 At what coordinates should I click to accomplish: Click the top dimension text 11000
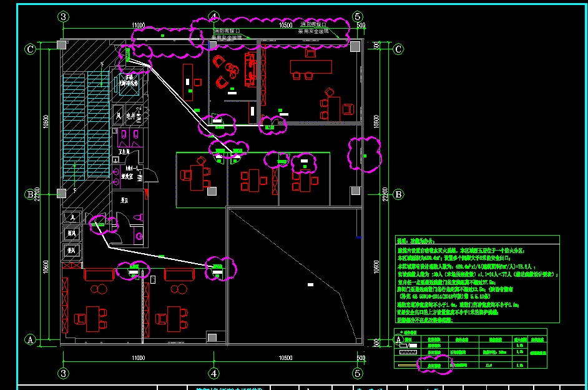pos(138,25)
